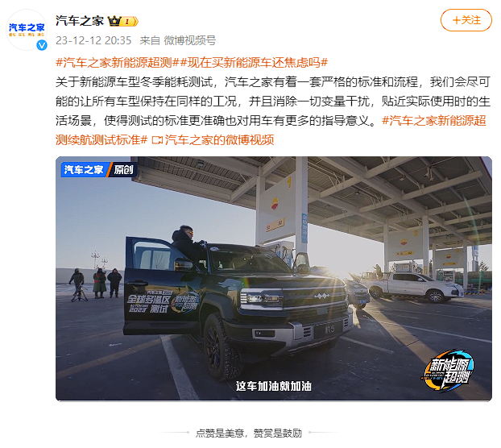Open the post timestamp 23-12-12 20:35
The height and width of the screenshot is (448, 501).
[x=93, y=40]
